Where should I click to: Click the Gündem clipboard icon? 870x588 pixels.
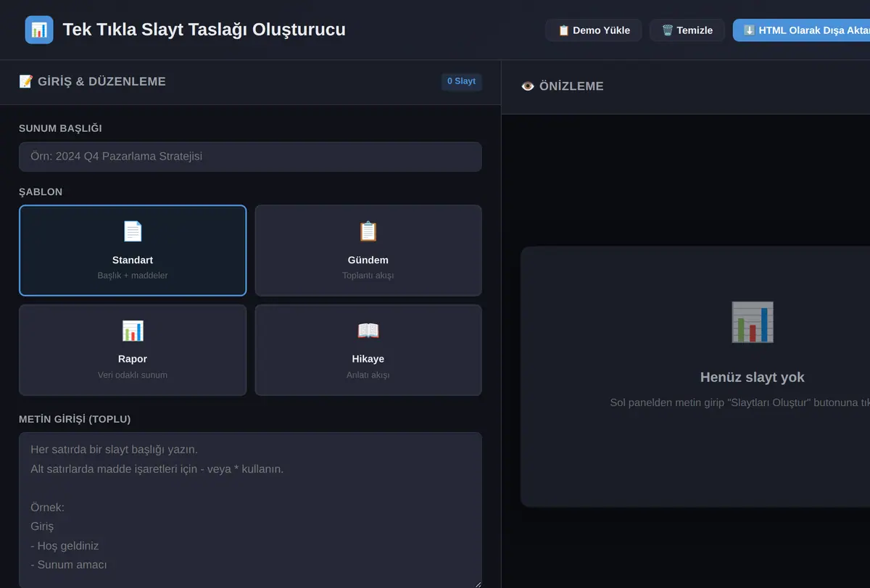pos(368,231)
